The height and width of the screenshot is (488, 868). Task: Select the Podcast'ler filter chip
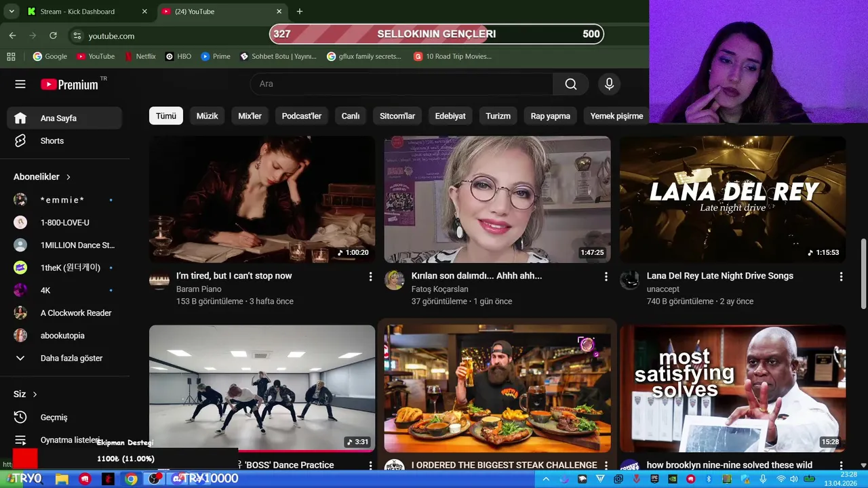click(x=302, y=116)
